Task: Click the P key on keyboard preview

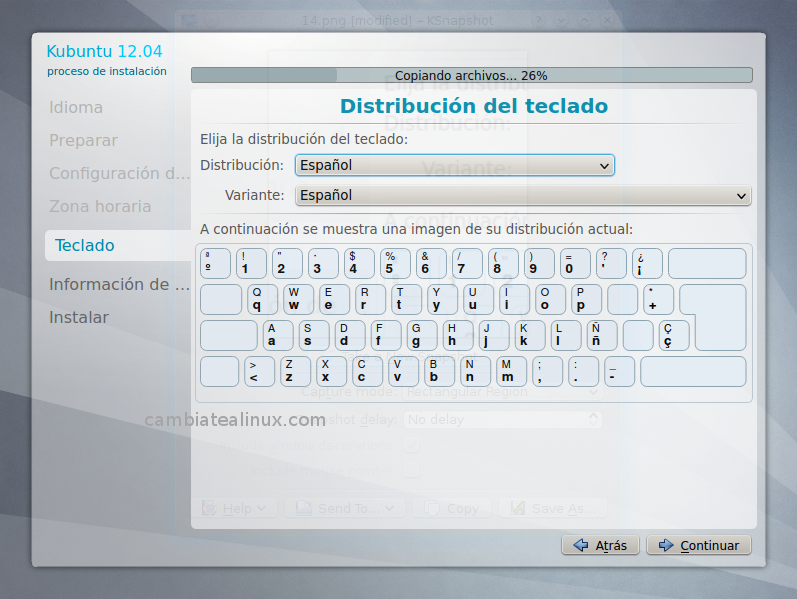Action: tap(587, 300)
